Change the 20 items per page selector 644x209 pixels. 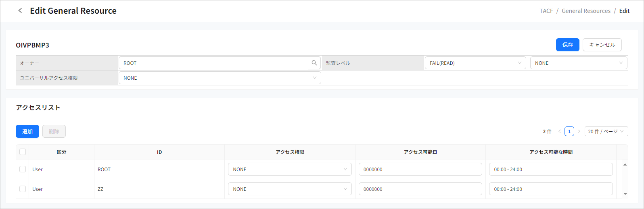tap(606, 132)
